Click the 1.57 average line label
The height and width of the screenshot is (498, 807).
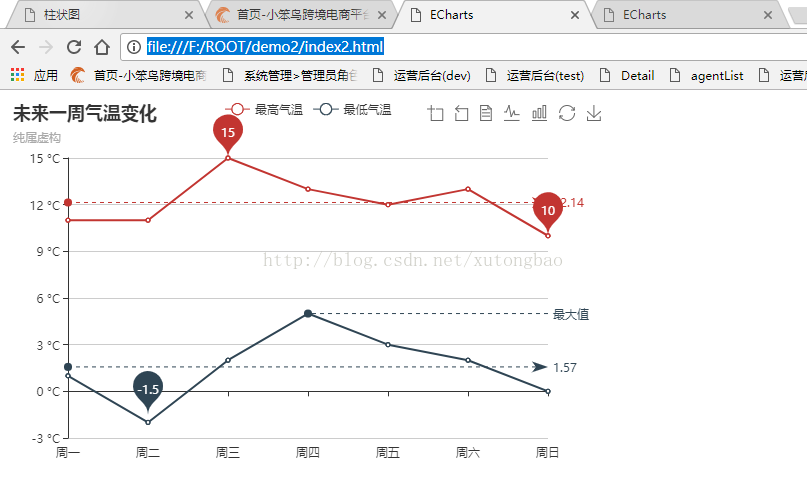pos(565,367)
